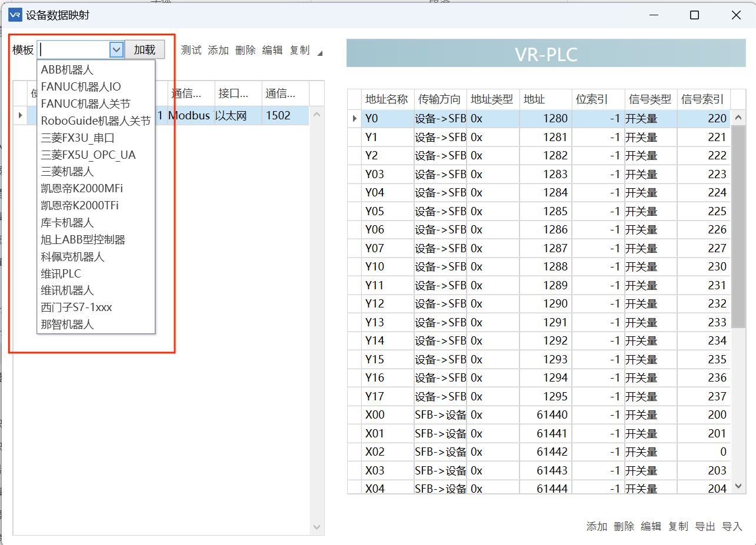The width and height of the screenshot is (756, 545).
Task: Click the 地址名称 column header
Action: [x=387, y=99]
